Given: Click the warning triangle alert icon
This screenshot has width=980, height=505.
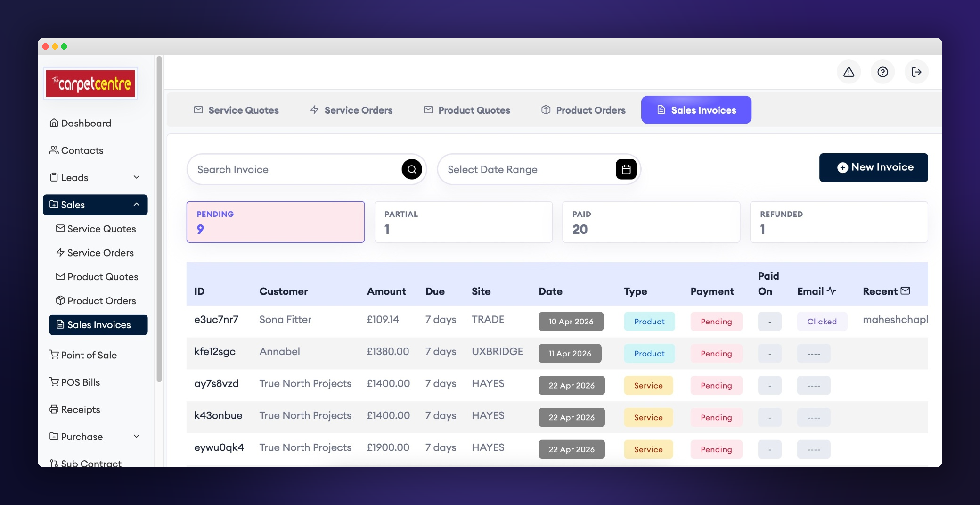Looking at the screenshot, I should pyautogui.click(x=849, y=72).
